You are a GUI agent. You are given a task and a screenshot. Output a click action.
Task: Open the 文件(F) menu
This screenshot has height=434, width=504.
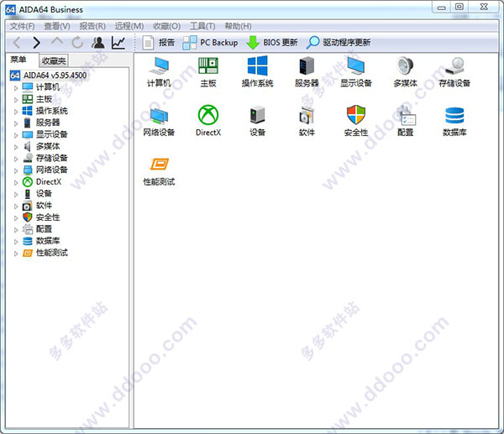22,26
